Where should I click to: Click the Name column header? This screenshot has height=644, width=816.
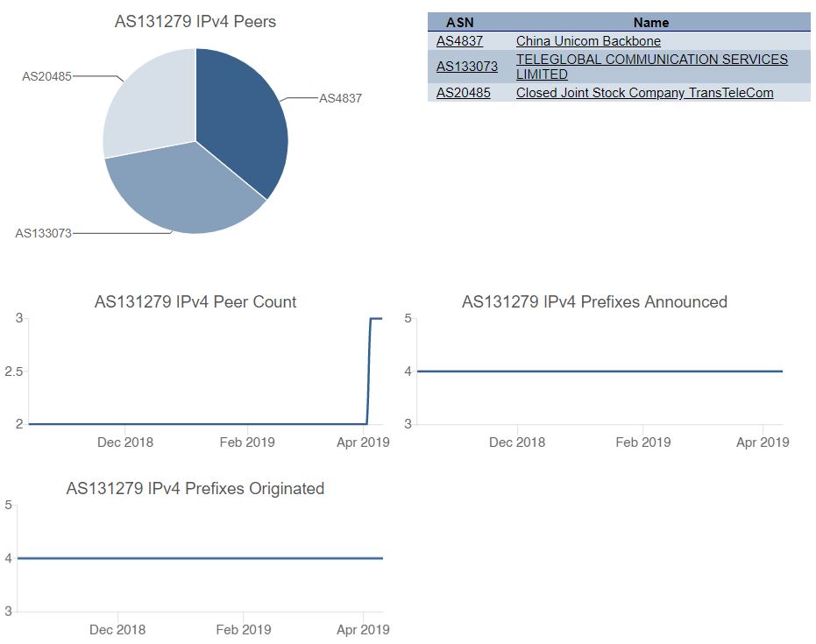pyautogui.click(x=650, y=22)
